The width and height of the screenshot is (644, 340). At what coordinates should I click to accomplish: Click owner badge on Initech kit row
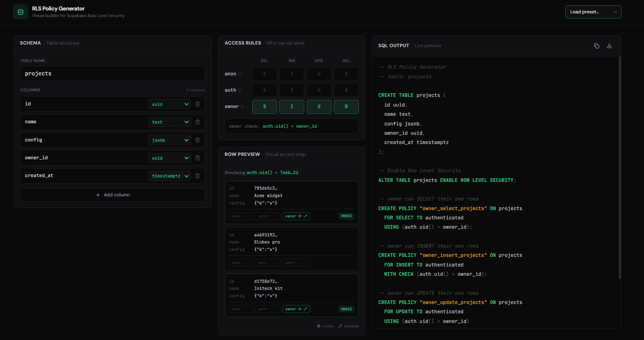point(296,309)
